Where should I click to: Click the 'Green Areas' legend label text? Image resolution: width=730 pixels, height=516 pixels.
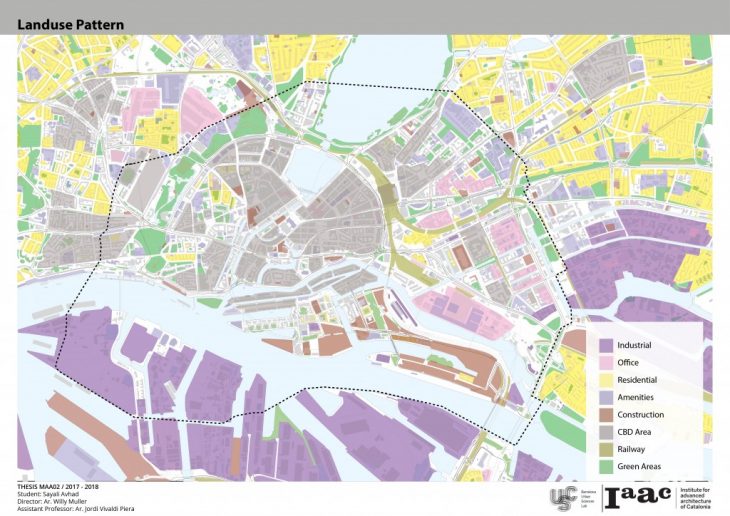point(639,469)
